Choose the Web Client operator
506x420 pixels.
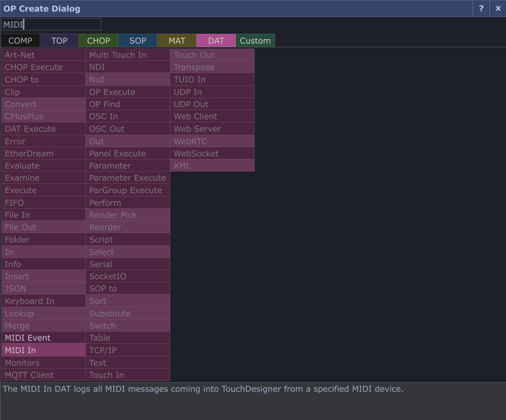212,116
